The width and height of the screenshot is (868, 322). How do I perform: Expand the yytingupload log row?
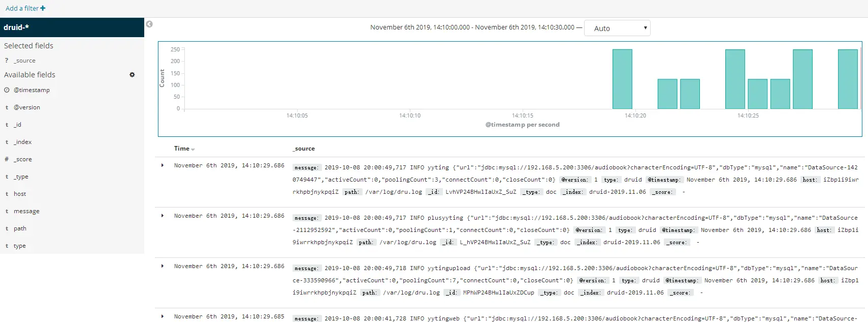(163, 266)
